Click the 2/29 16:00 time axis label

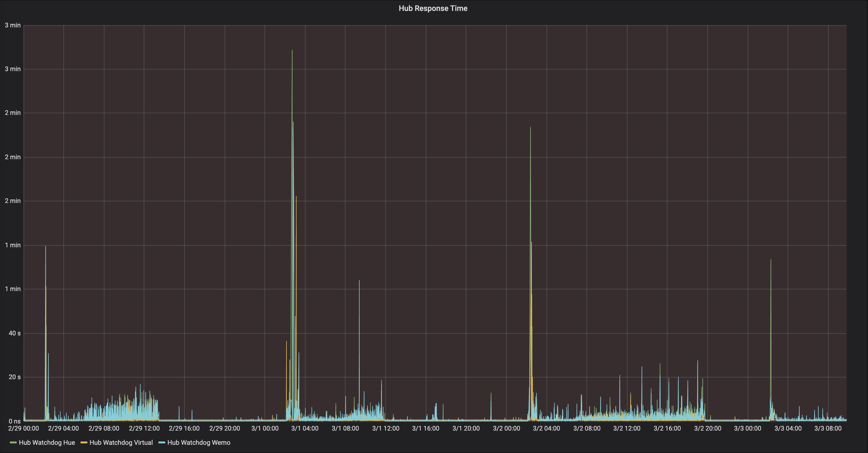tap(184, 428)
